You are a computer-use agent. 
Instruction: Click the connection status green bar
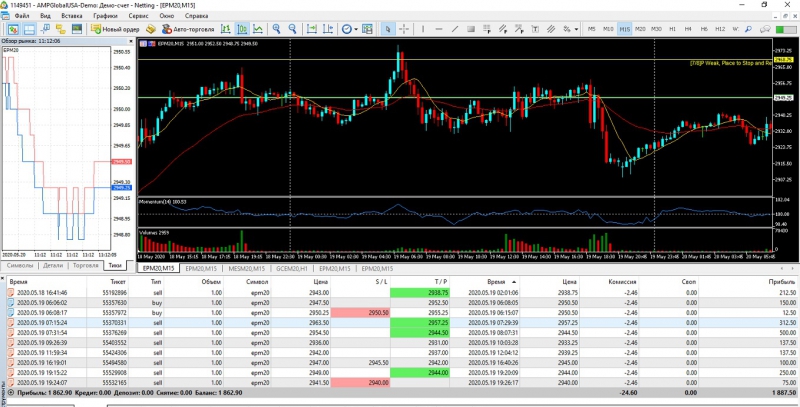point(786,30)
